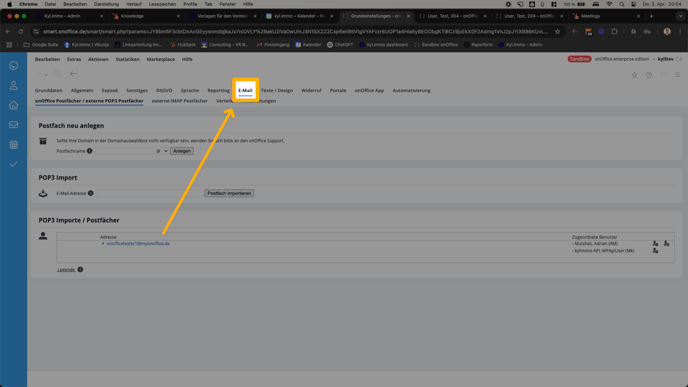The height and width of the screenshot is (387, 688).
Task: Open Chrome tab search dropdown
Action: [681, 16]
